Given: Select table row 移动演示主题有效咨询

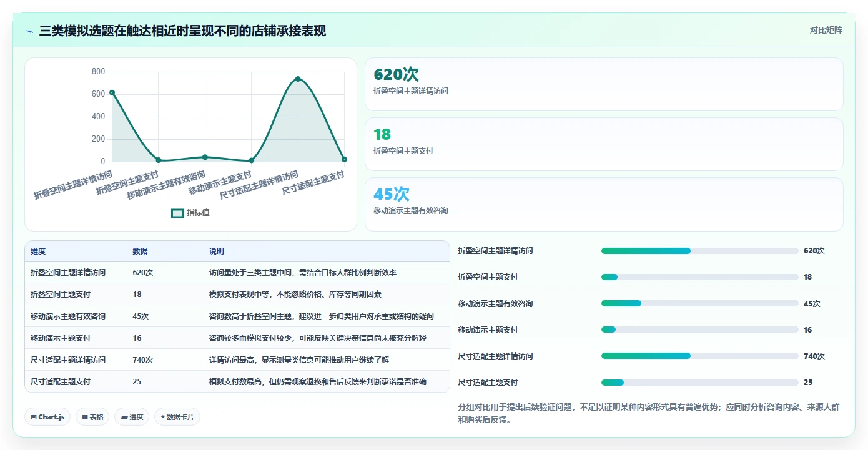Looking at the screenshot, I should (237, 316).
